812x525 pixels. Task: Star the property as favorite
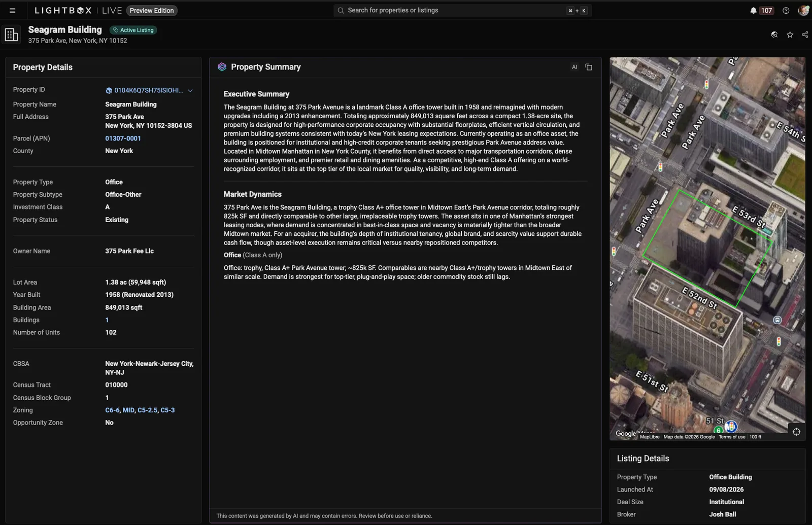[790, 34]
